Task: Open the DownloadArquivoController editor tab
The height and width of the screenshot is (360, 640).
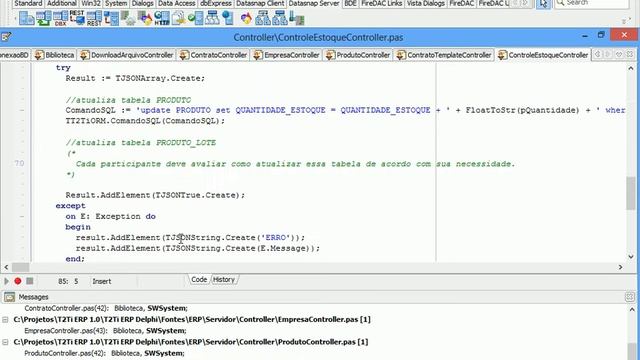Action: coord(127,55)
